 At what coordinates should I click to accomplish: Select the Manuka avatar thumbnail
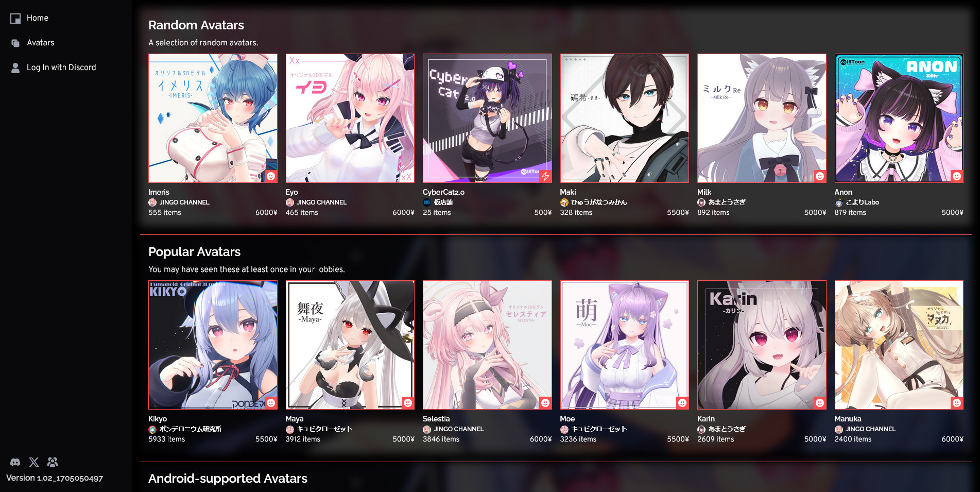(899, 345)
